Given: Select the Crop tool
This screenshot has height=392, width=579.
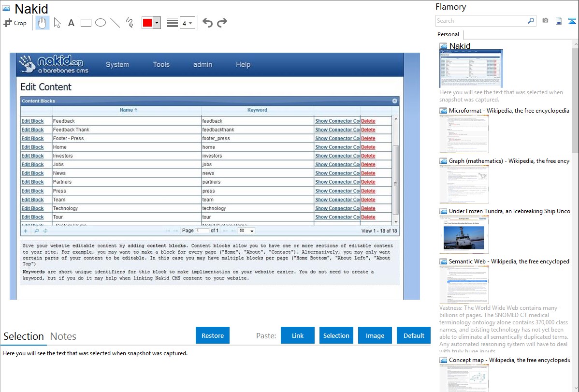Looking at the screenshot, I should coord(15,23).
